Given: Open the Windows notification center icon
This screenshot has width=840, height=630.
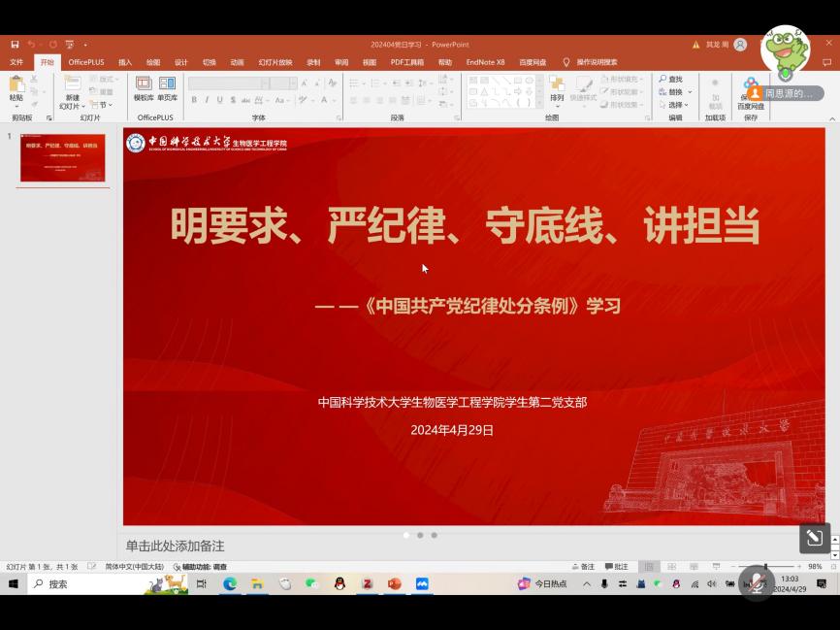Looking at the screenshot, I should tap(822, 583).
